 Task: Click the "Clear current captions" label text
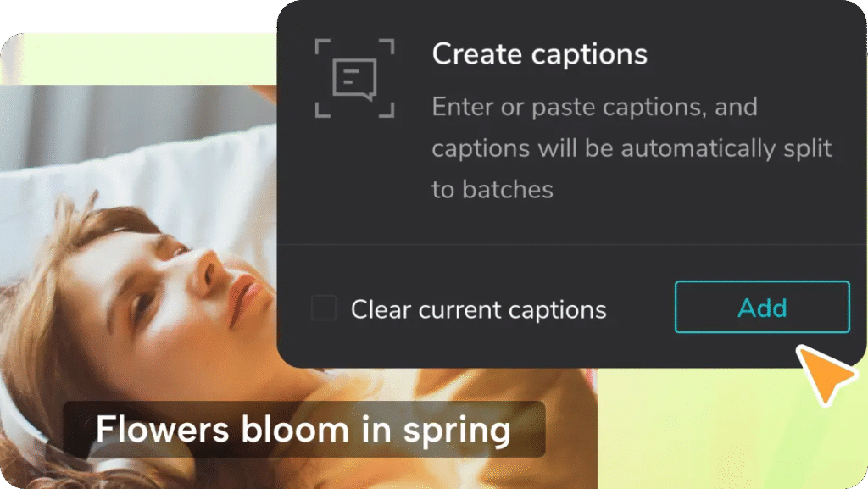click(478, 309)
